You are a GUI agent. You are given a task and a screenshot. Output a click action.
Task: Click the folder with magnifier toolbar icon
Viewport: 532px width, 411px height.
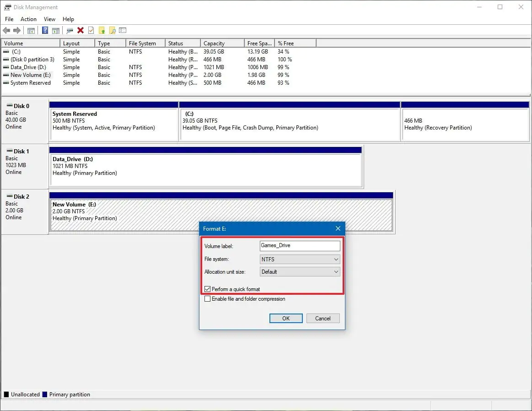click(112, 31)
